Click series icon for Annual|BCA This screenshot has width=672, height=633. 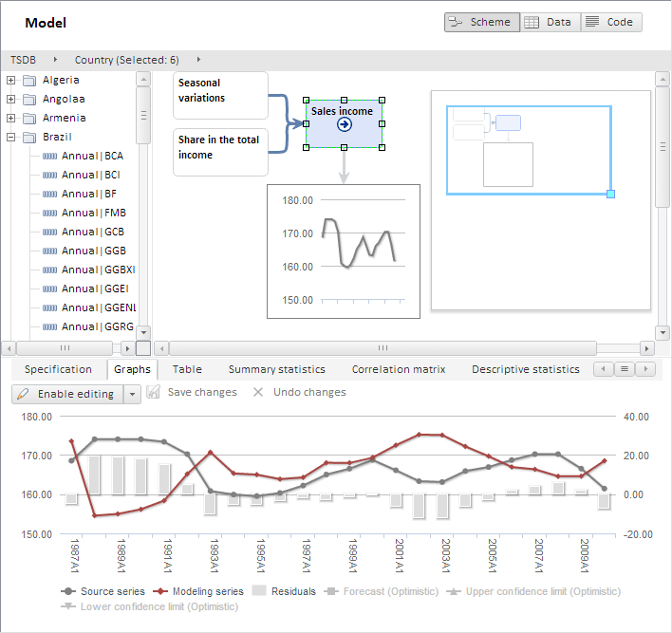49,157
